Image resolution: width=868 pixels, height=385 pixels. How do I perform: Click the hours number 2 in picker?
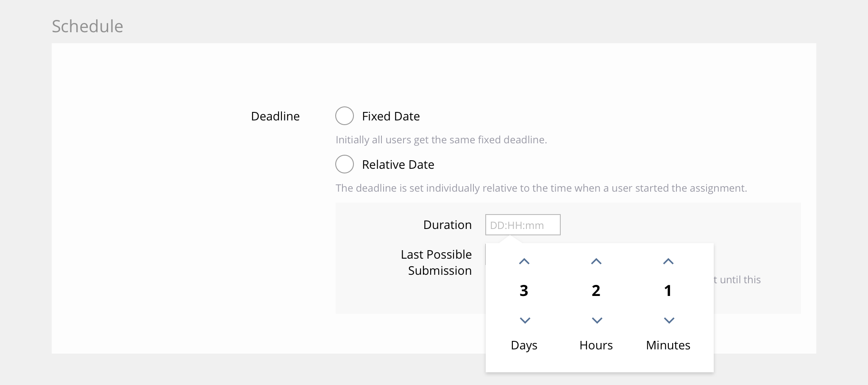click(x=596, y=290)
